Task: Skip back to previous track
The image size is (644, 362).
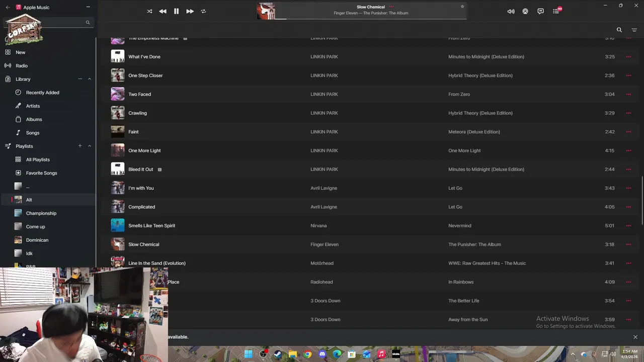Action: point(163,11)
